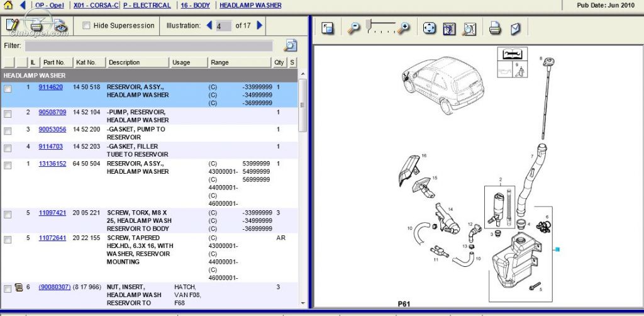Viewport: 644px width, 316px height.
Task: Open the edit notes pencil icon
Action: pos(13,25)
